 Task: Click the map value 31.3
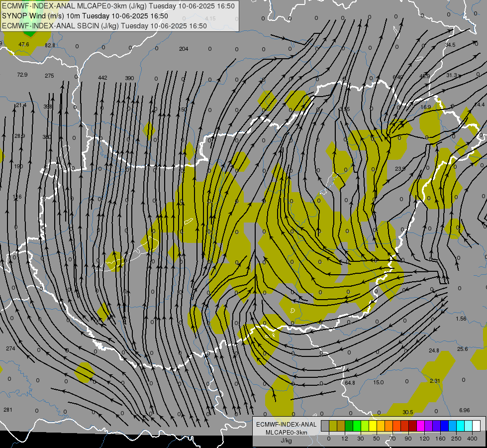(452, 75)
